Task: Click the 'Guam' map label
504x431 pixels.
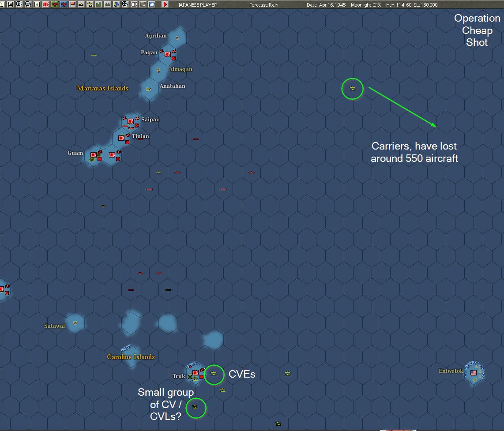Action: point(75,153)
